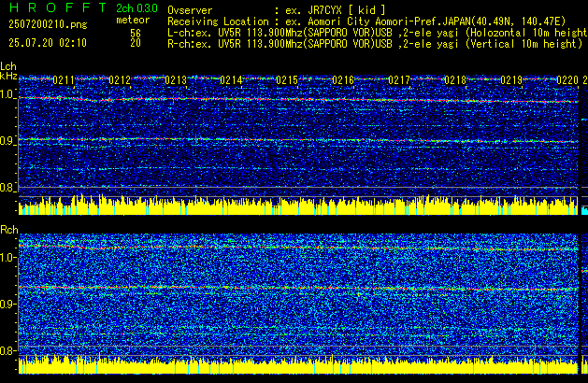588x383 pixels.
Task: Select the meteor count value 56
Action: pos(136,34)
